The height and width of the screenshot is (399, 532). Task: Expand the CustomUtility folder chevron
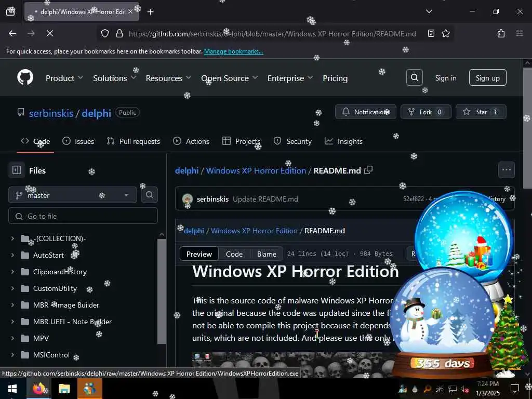[x=12, y=288]
